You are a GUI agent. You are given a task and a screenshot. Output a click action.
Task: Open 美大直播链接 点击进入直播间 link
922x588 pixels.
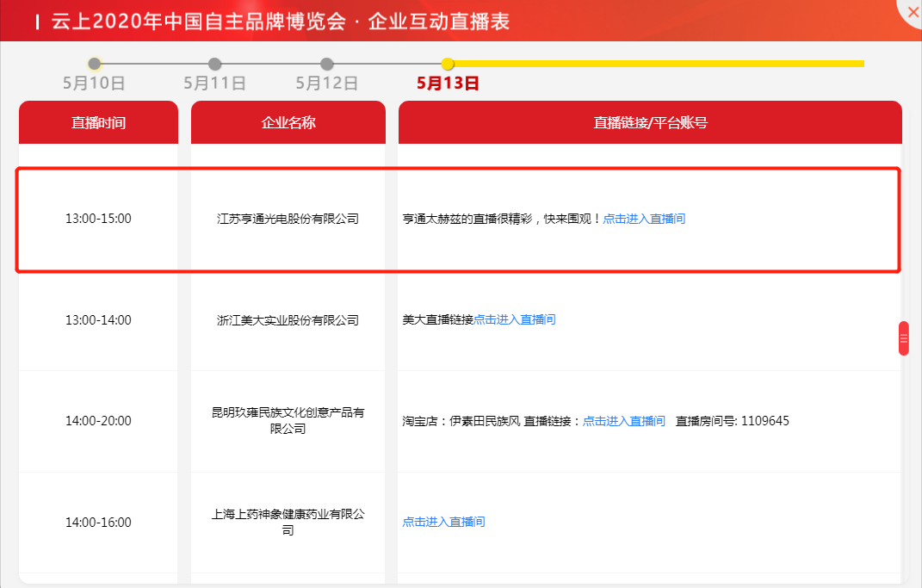coord(515,319)
